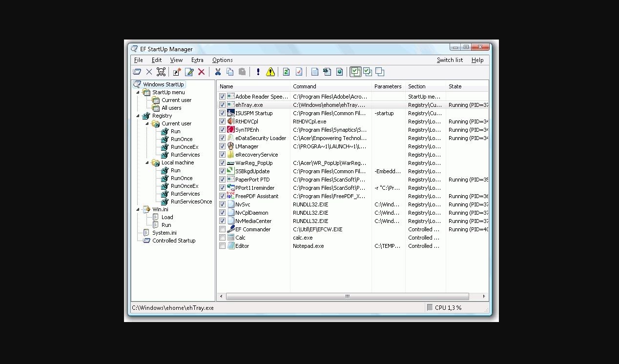Enable the Editor checkbox
Viewport: 619px width, 364px height.
tap(223, 246)
